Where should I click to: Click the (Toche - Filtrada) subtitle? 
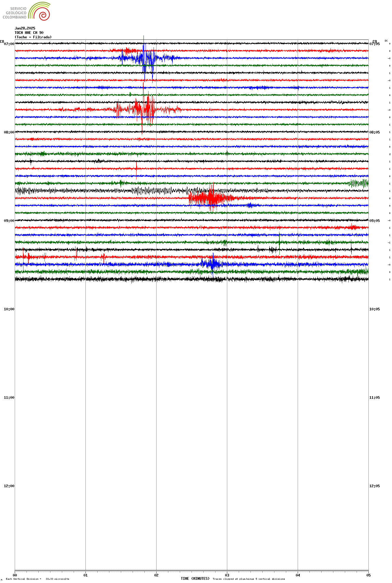[x=33, y=37]
